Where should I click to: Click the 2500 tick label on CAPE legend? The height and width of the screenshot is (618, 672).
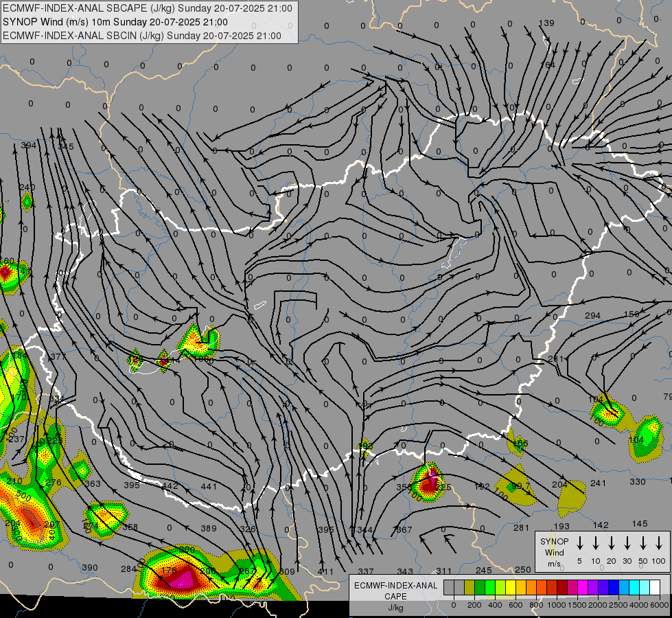coord(618,605)
